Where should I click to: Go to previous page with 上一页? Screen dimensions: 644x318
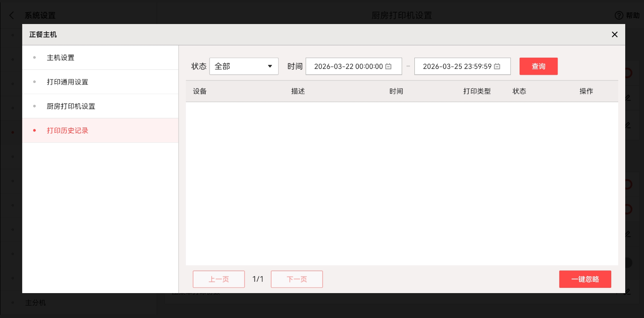219,279
